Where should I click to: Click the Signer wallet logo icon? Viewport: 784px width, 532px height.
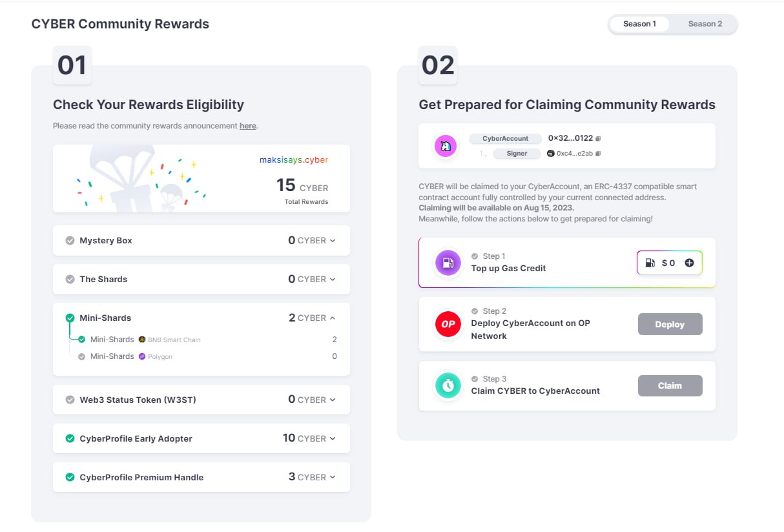click(551, 154)
